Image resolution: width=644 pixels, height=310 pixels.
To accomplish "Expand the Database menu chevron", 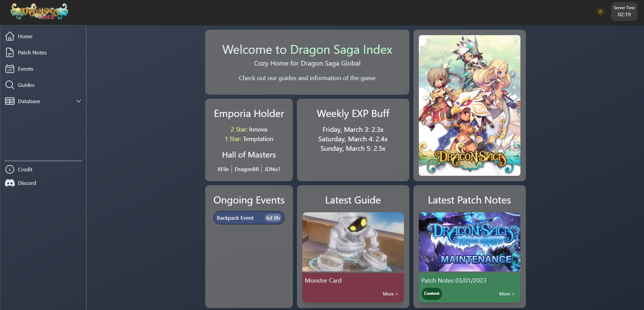I will (x=79, y=101).
